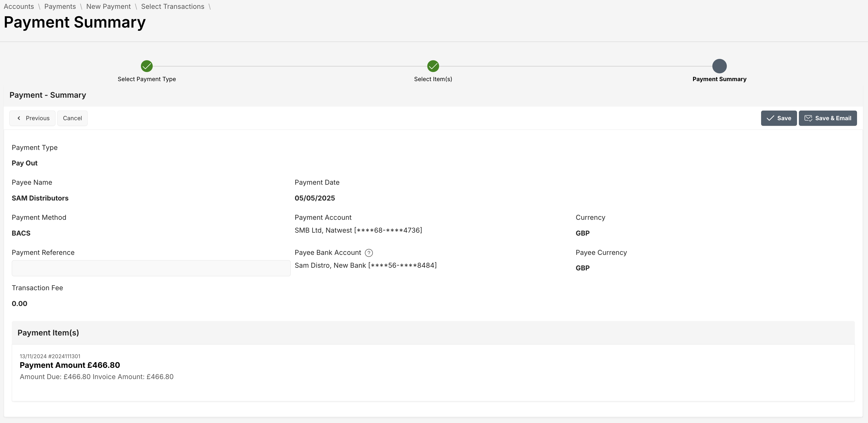Click Sam Distro, New Bank account text

click(x=366, y=265)
